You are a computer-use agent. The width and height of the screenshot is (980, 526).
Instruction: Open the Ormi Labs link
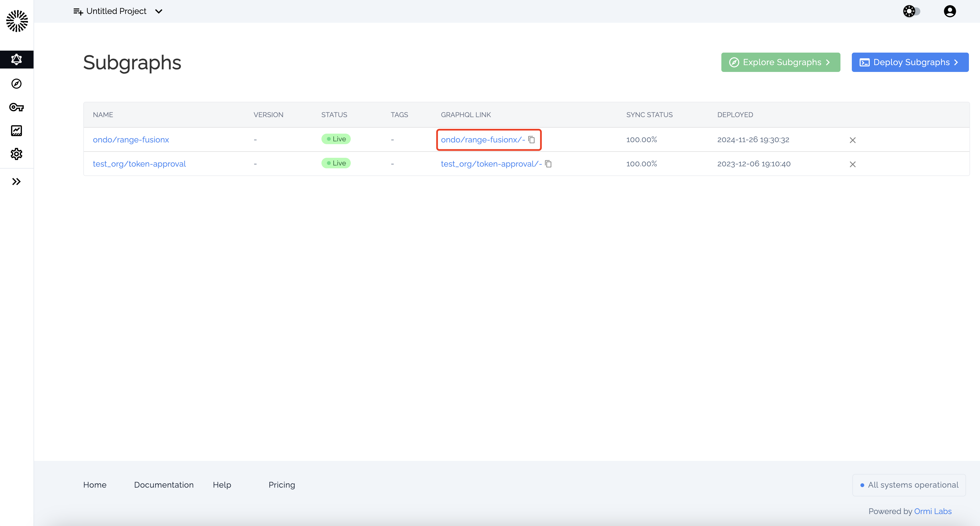(933, 511)
